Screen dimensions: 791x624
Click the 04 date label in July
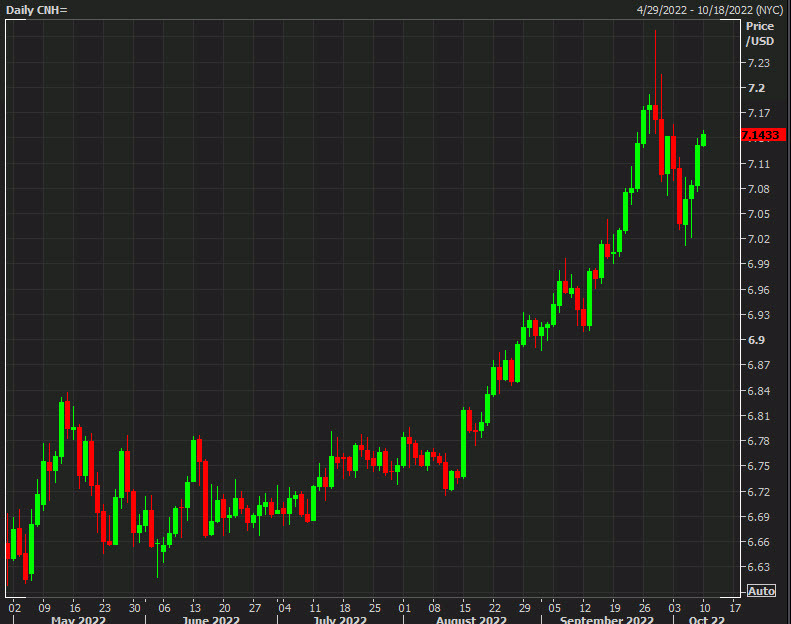(285, 608)
